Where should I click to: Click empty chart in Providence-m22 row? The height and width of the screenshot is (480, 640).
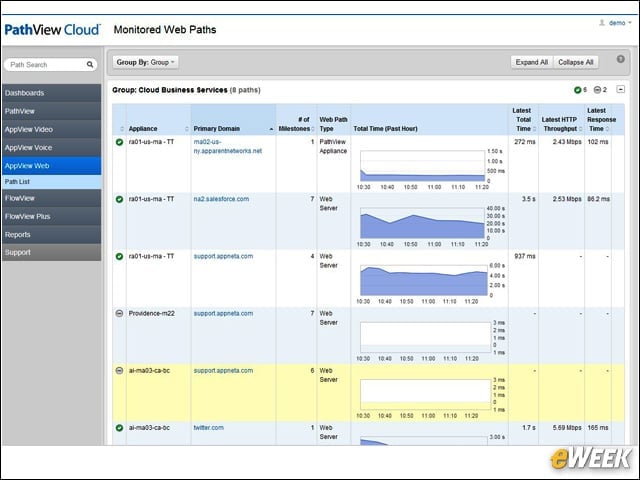tap(426, 337)
